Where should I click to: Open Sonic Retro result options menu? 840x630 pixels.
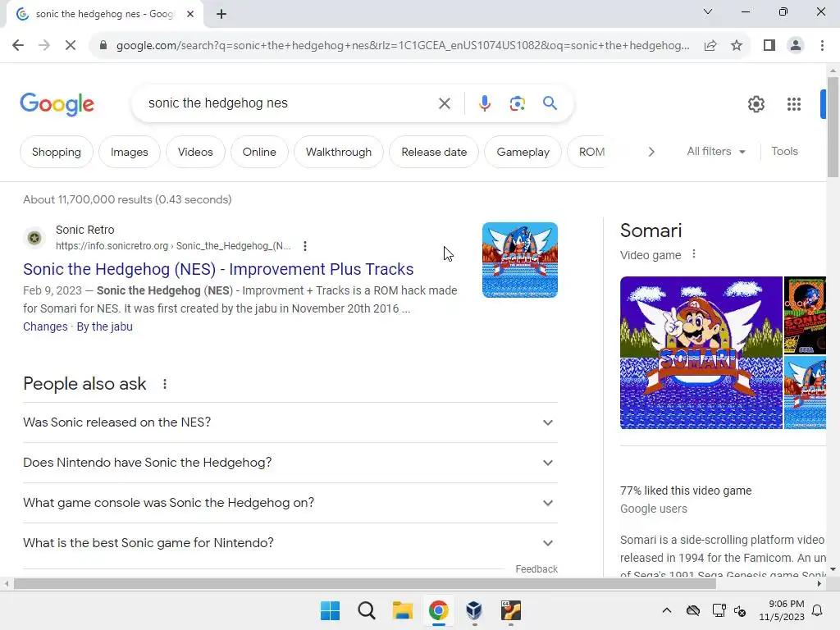tap(305, 246)
